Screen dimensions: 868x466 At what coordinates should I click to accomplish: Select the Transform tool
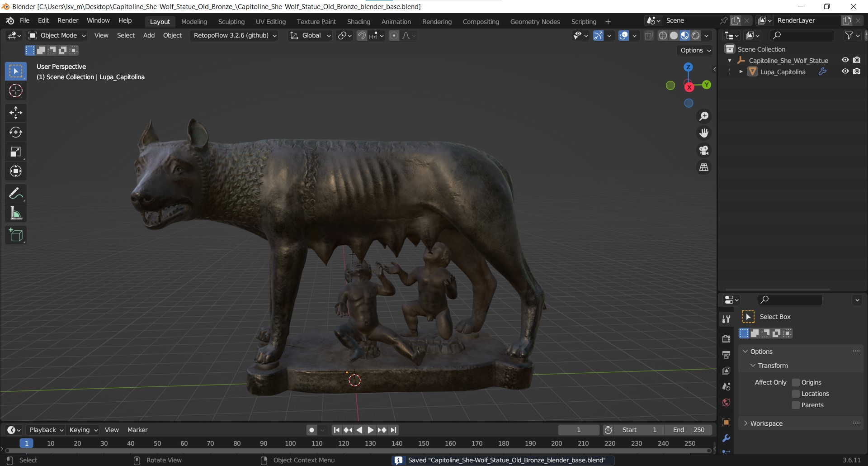(x=16, y=171)
